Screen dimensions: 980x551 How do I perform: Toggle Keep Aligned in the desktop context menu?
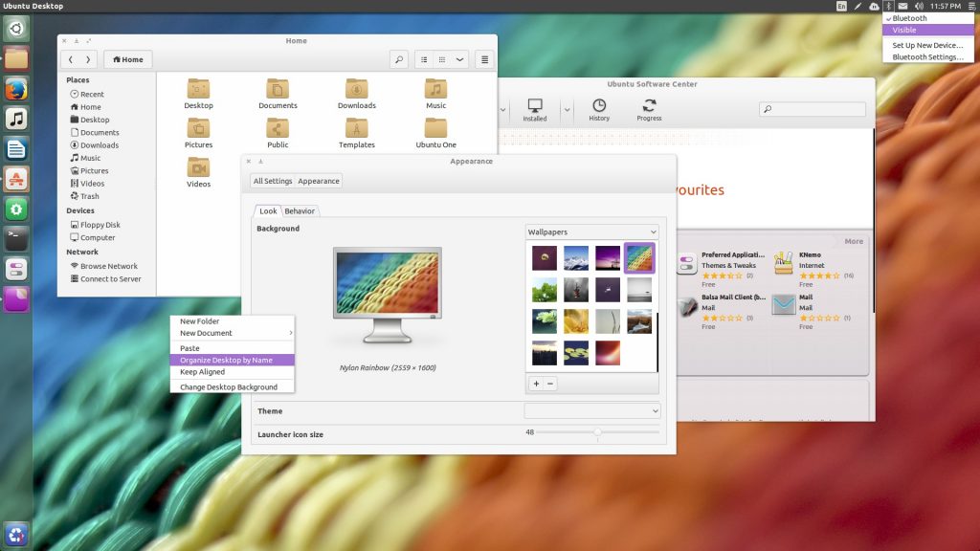tap(203, 372)
